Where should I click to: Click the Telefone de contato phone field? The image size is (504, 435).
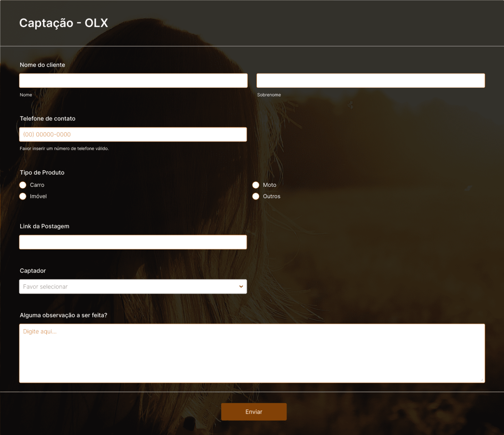[x=133, y=134]
